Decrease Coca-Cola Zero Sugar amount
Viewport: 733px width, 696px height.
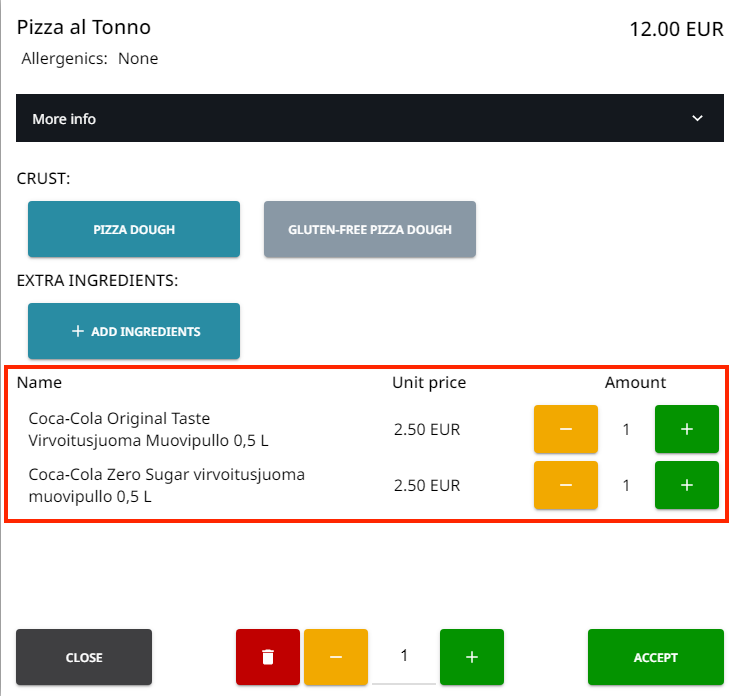pos(565,485)
